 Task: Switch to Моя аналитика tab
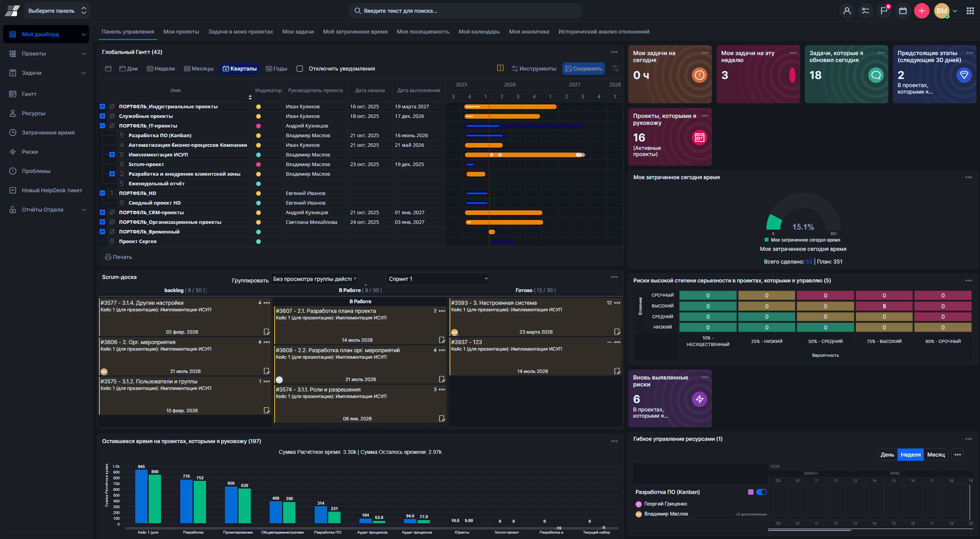coord(529,32)
